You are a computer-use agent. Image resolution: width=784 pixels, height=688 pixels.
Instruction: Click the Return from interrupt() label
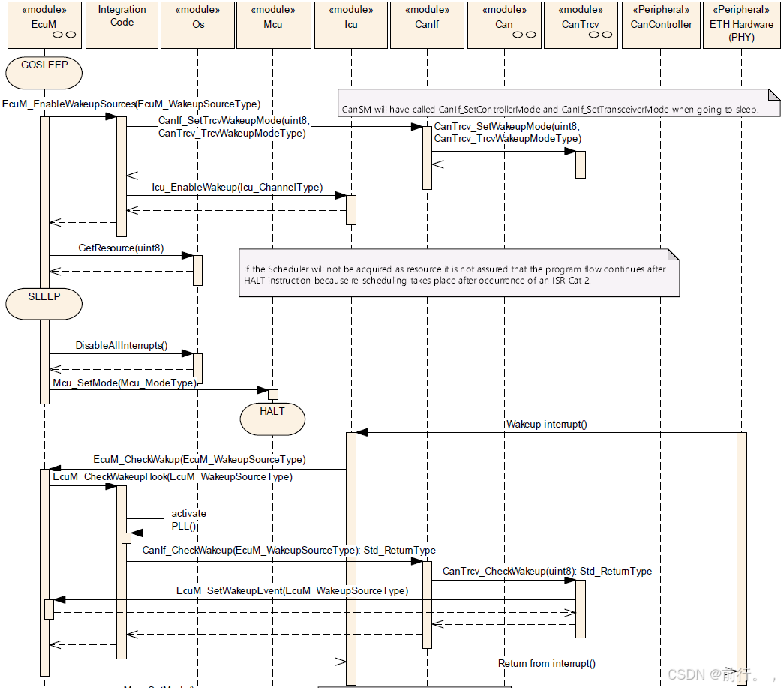tap(546, 664)
